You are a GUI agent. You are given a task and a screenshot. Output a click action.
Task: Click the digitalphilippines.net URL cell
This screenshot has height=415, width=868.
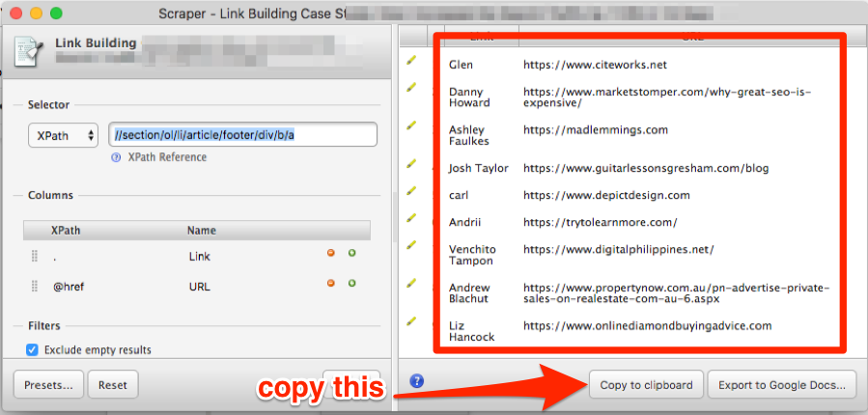(x=619, y=250)
